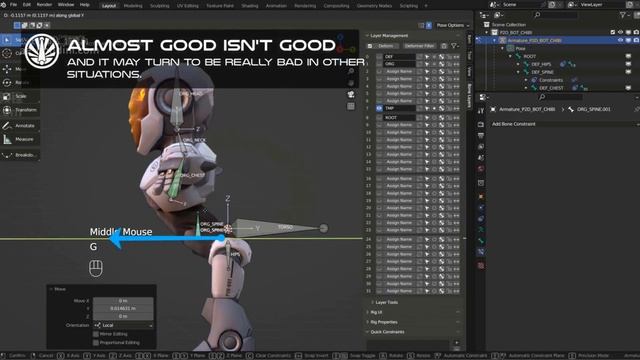Expand the Rig UI panel
This screenshot has height=360, width=640.
pyautogui.click(x=375, y=312)
